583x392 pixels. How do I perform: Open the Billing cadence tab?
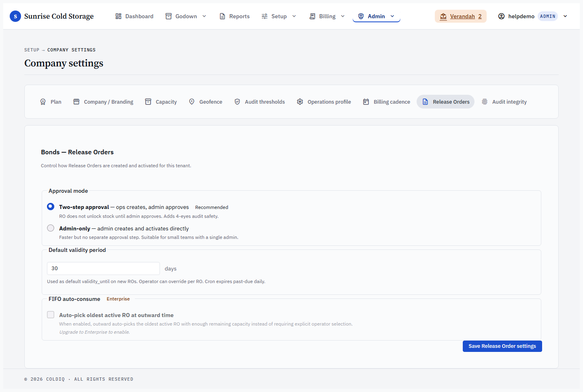coord(387,102)
